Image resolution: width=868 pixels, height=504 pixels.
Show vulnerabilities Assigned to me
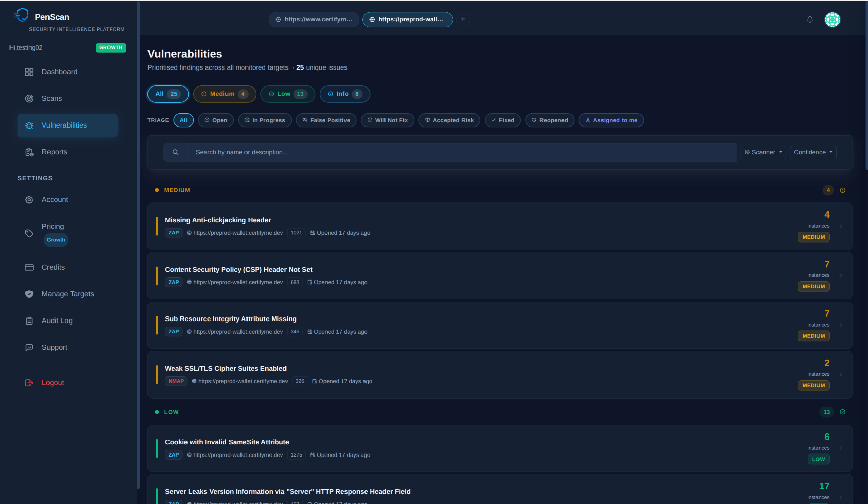tap(611, 120)
